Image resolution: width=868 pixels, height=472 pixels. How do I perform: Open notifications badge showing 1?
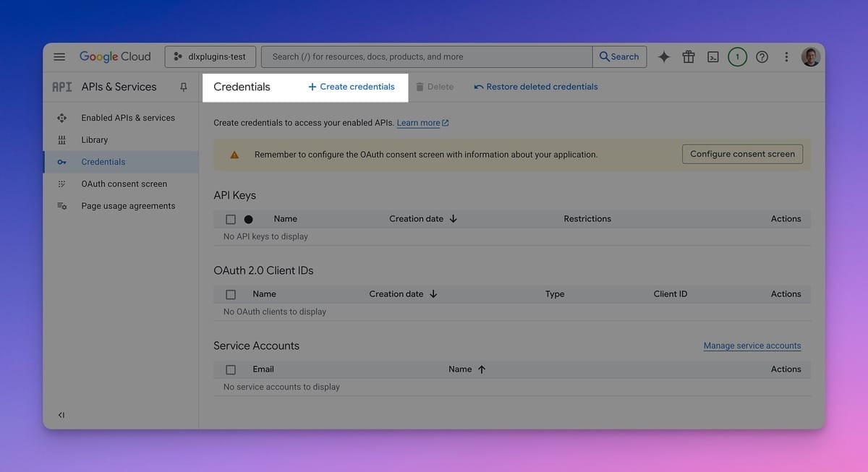[737, 57]
